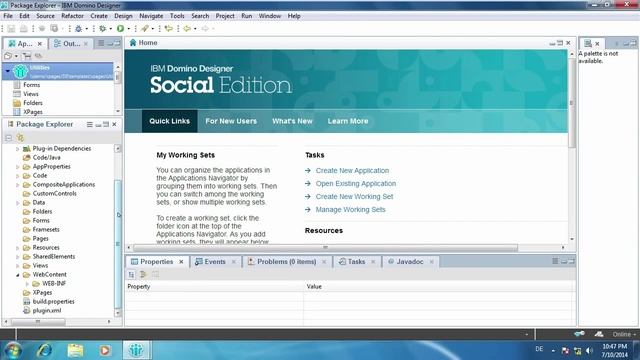Click the Home page vertical scrollbar
640x360 pixels.
[x=572, y=102]
